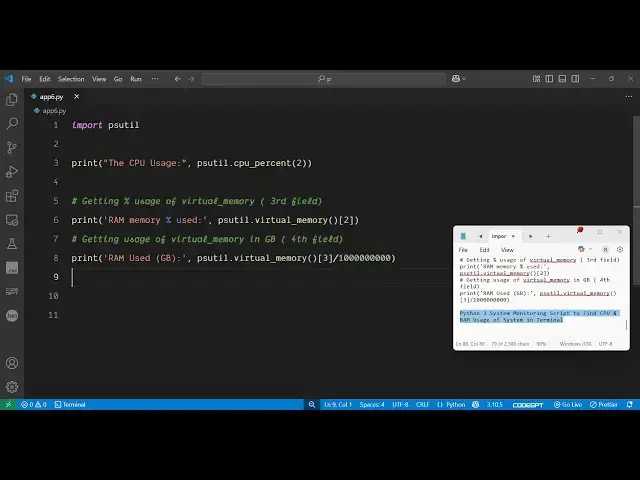Viewport: 640px width, 480px height.
Task: Toggle the Secondary Side Bar
Action: pyautogui.click(x=575, y=79)
